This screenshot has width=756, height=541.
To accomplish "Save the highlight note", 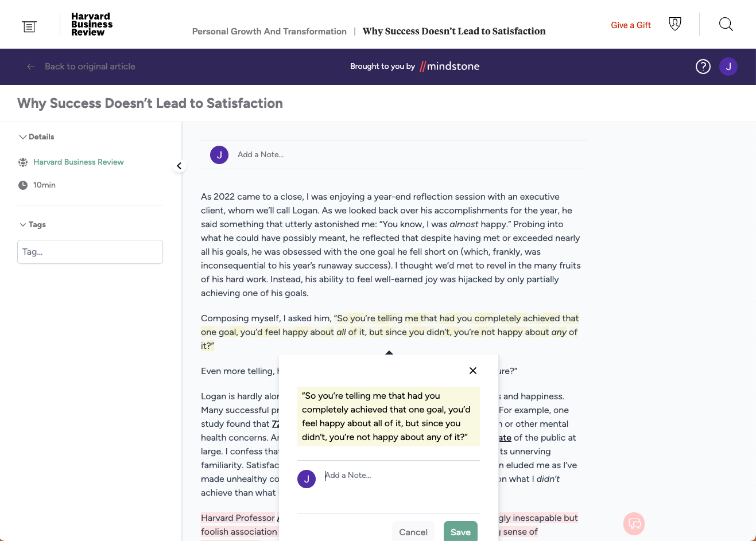I will (460, 532).
